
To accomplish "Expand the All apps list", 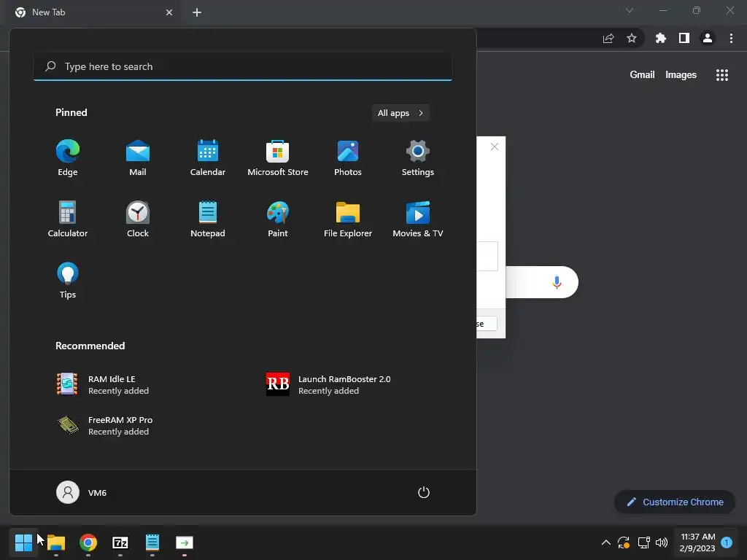I will click(400, 113).
